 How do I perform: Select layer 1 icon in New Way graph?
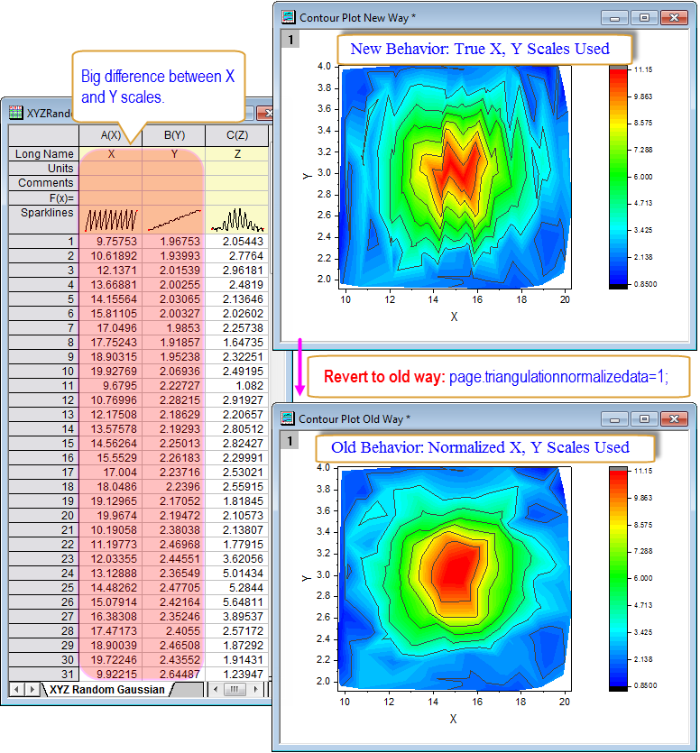click(290, 40)
